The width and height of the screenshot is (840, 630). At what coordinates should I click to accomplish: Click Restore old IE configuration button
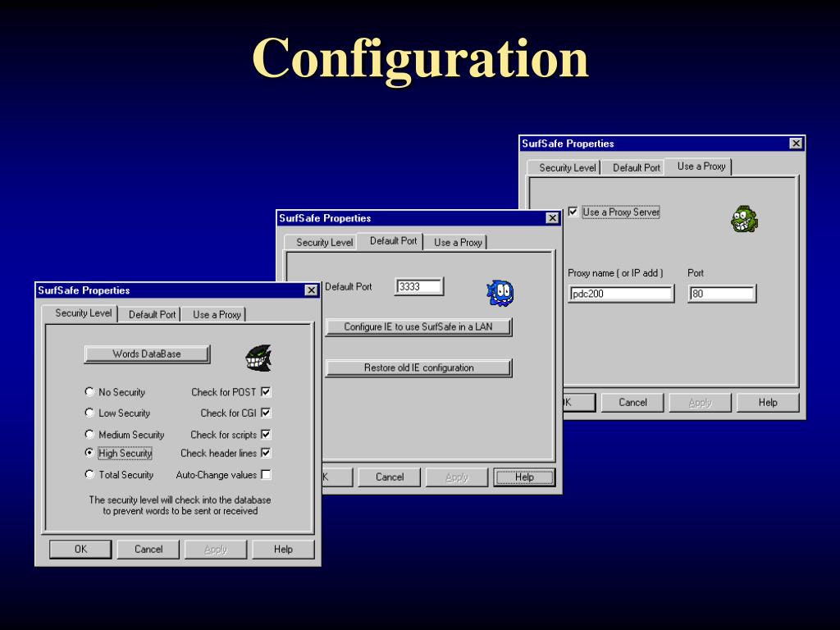[x=418, y=367]
